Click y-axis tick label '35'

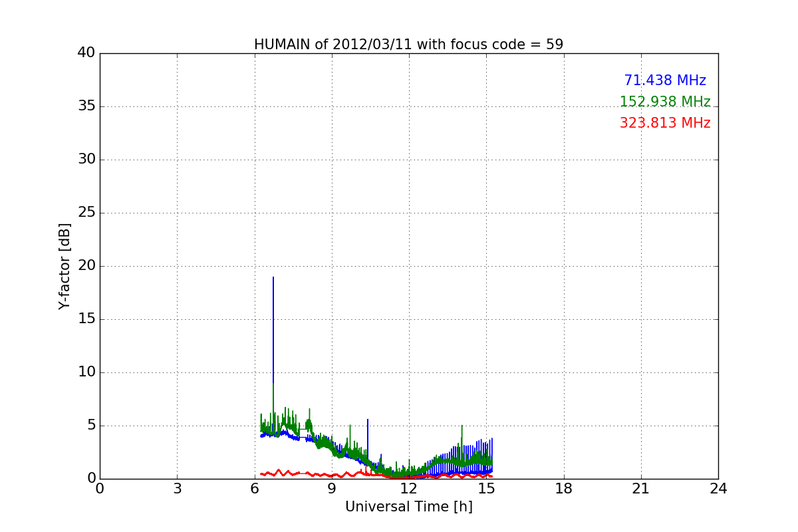coord(86,106)
